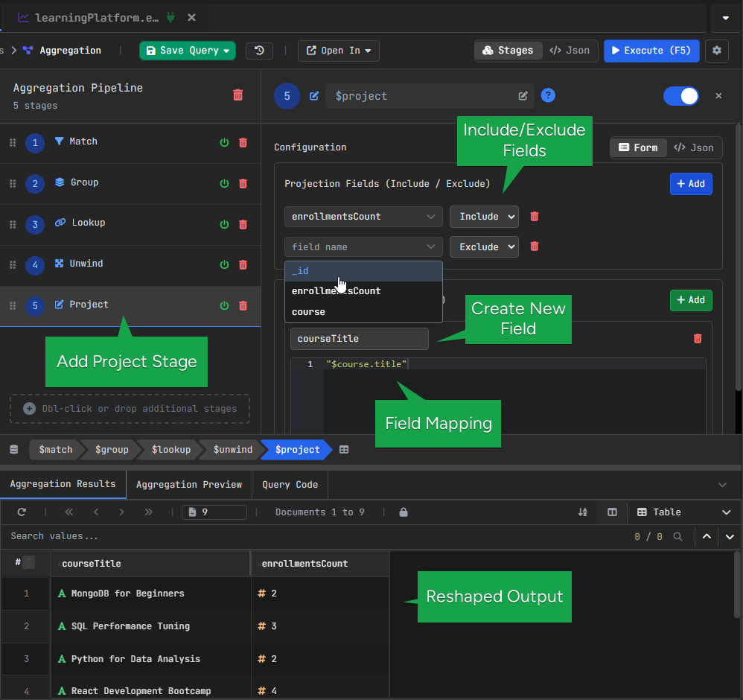Open the Exclude mode dropdown
The image size is (743, 700).
pyautogui.click(x=484, y=247)
